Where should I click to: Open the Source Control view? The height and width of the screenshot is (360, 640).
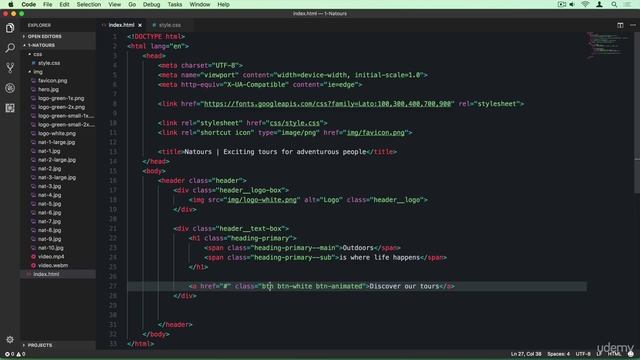(x=10, y=68)
